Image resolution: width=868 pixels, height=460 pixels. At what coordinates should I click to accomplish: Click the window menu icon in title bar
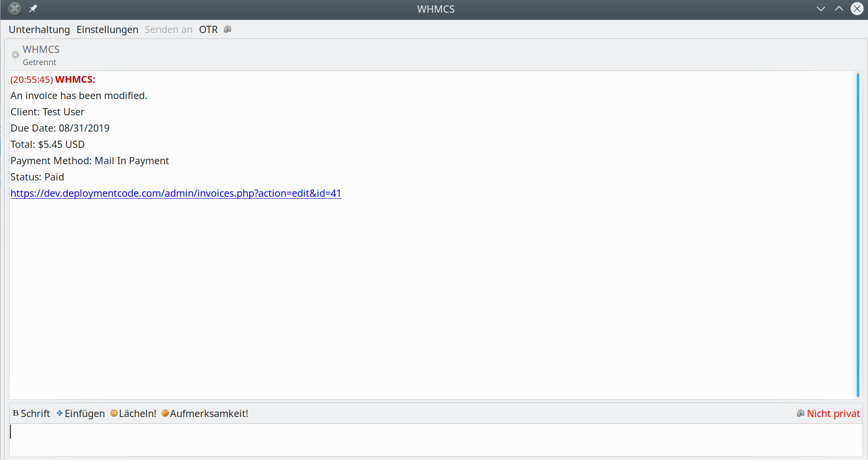(x=15, y=9)
